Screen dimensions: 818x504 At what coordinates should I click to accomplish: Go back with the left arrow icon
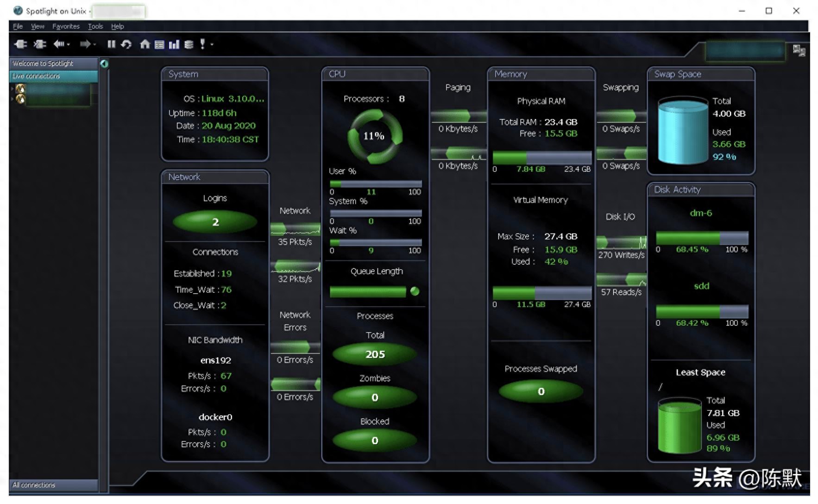(58, 44)
